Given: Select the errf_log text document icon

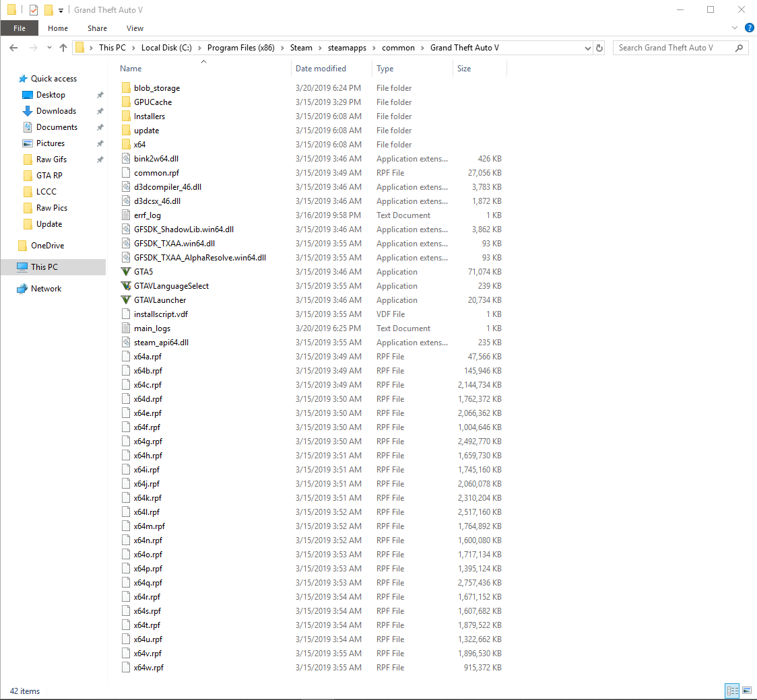Looking at the screenshot, I should pos(126,215).
